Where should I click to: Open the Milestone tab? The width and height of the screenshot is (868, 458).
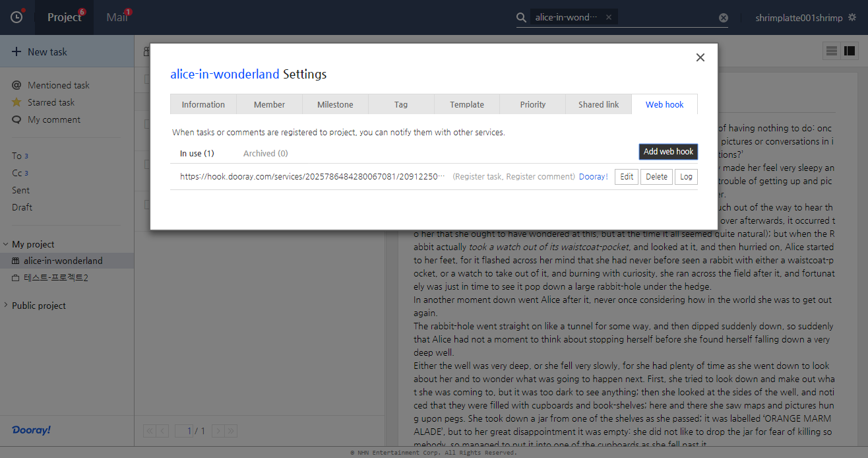[x=335, y=104]
